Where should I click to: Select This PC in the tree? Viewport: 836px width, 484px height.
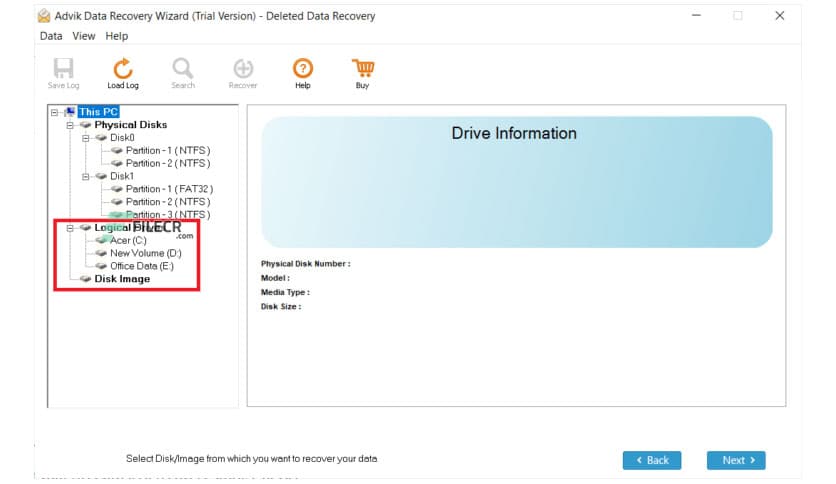point(99,112)
